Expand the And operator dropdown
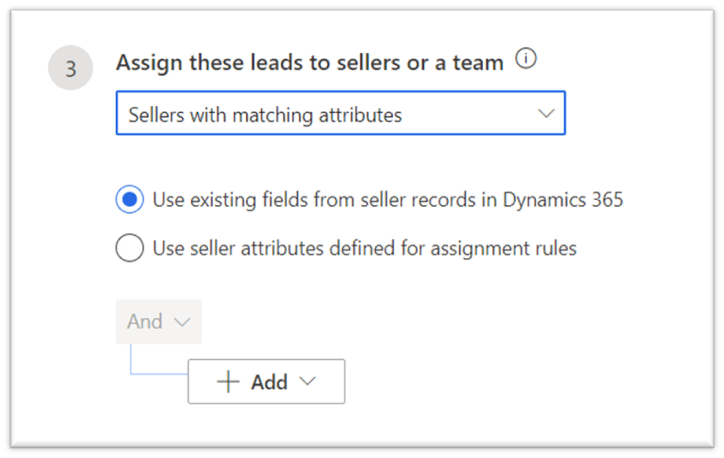Viewport: 724px width, 458px height. coord(158,322)
